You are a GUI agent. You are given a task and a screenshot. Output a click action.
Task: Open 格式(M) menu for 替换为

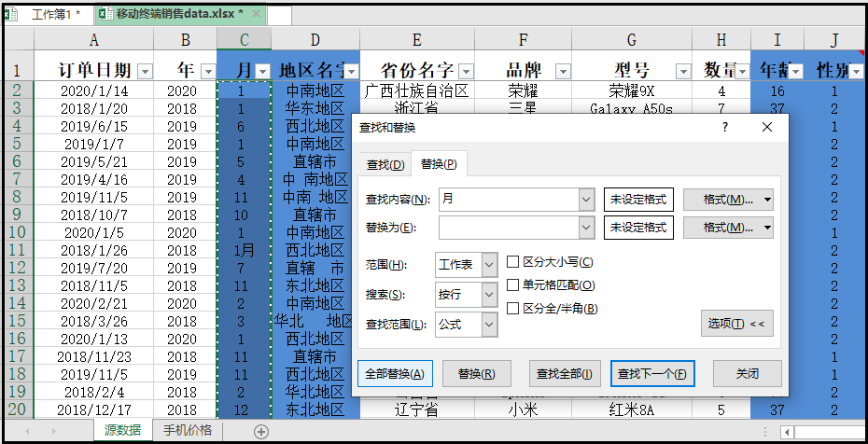click(x=728, y=228)
